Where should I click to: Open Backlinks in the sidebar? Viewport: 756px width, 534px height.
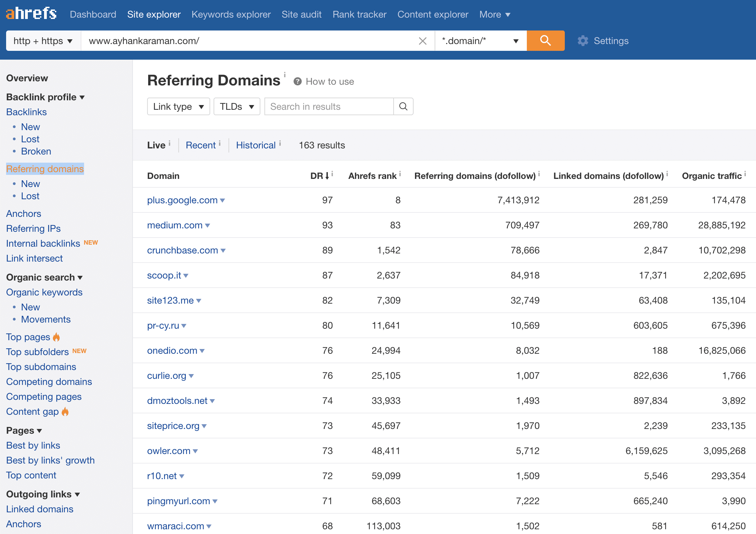tap(26, 112)
